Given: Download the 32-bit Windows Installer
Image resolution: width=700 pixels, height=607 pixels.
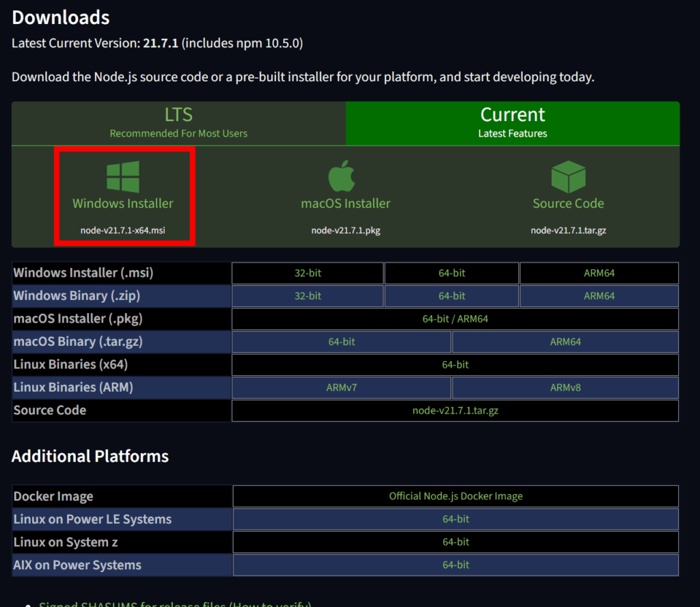Looking at the screenshot, I should 308,273.
